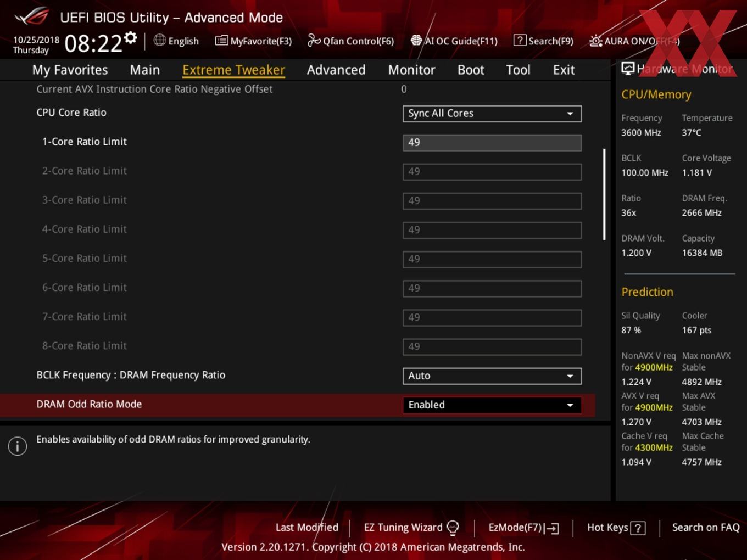Select 1-Core Ratio Limit label
Viewport: 747px width, 560px height.
pos(85,141)
